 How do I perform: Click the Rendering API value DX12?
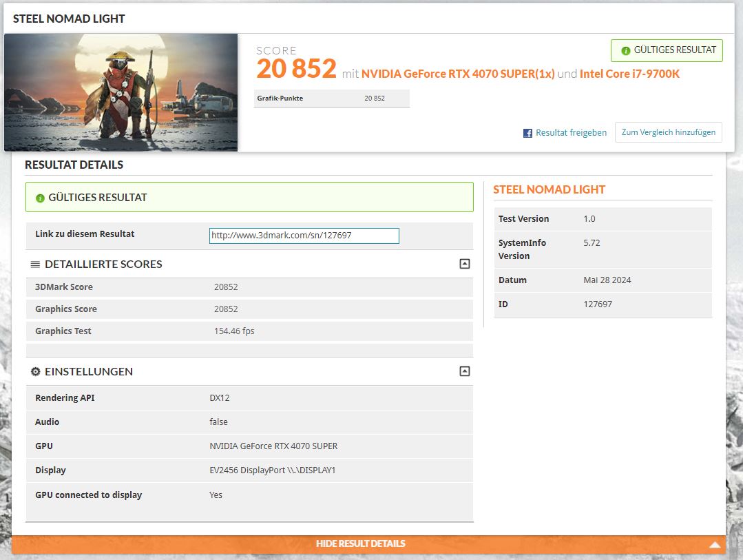220,398
